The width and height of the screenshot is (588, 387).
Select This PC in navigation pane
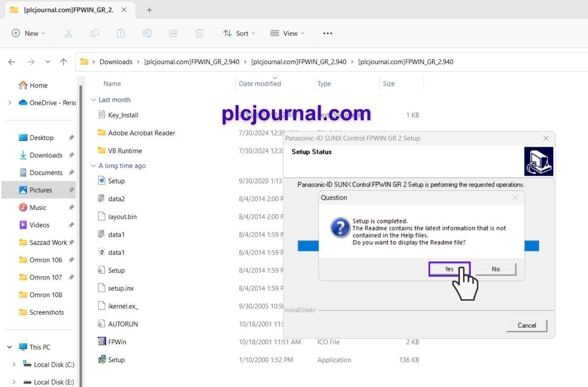34,347
